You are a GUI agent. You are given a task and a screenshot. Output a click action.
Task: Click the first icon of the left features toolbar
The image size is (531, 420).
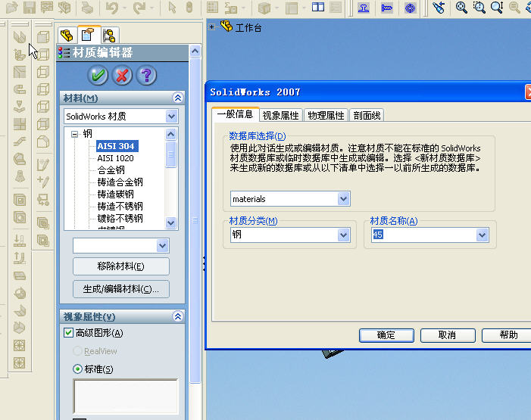pos(20,36)
